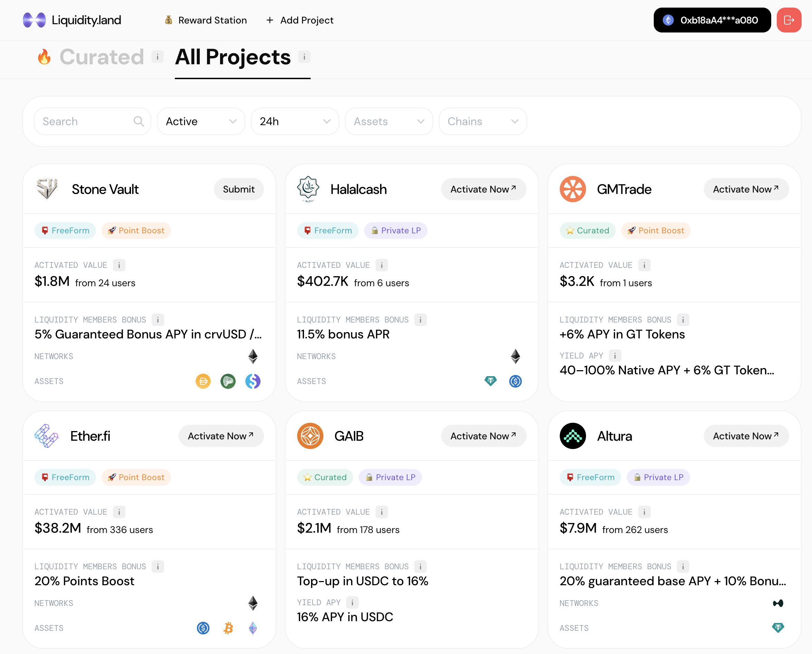Click Altura Liquidity Members Bonus info icon
This screenshot has height=654, width=812.
pyautogui.click(x=683, y=567)
